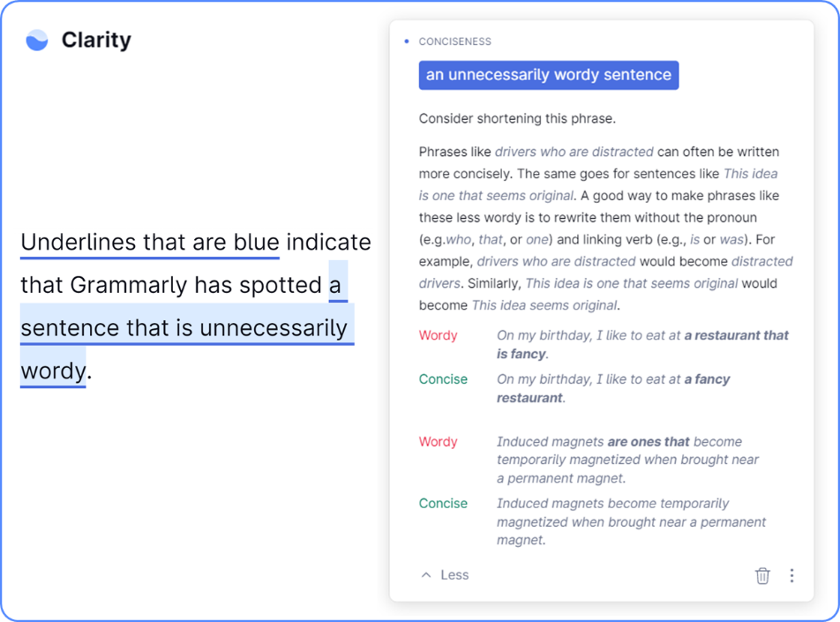Image resolution: width=840 pixels, height=622 pixels.
Task: Collapse the card using the Less chevron arrow
Action: 426,575
